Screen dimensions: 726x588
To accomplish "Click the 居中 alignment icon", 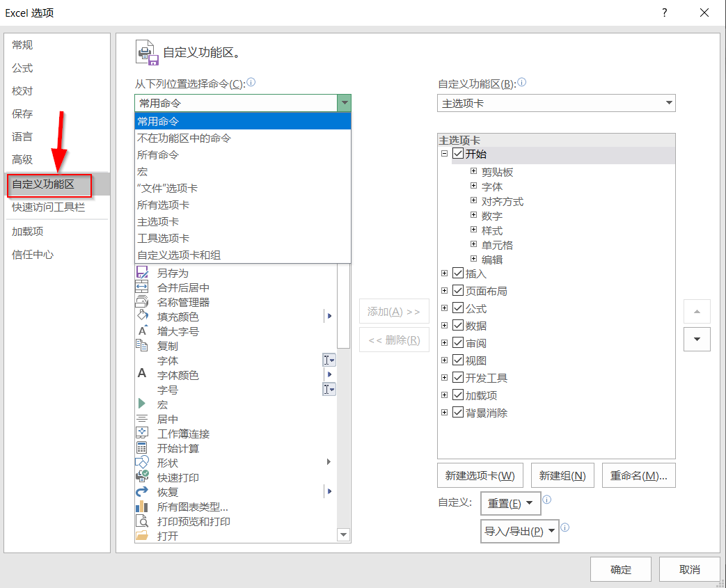I will (142, 418).
